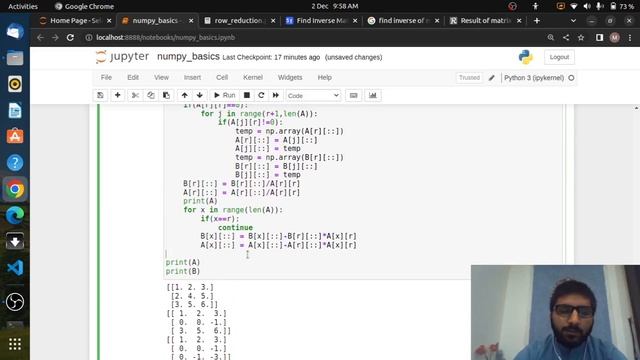Open the Cell menu
Screen dimensions: 640x360
click(x=222, y=78)
